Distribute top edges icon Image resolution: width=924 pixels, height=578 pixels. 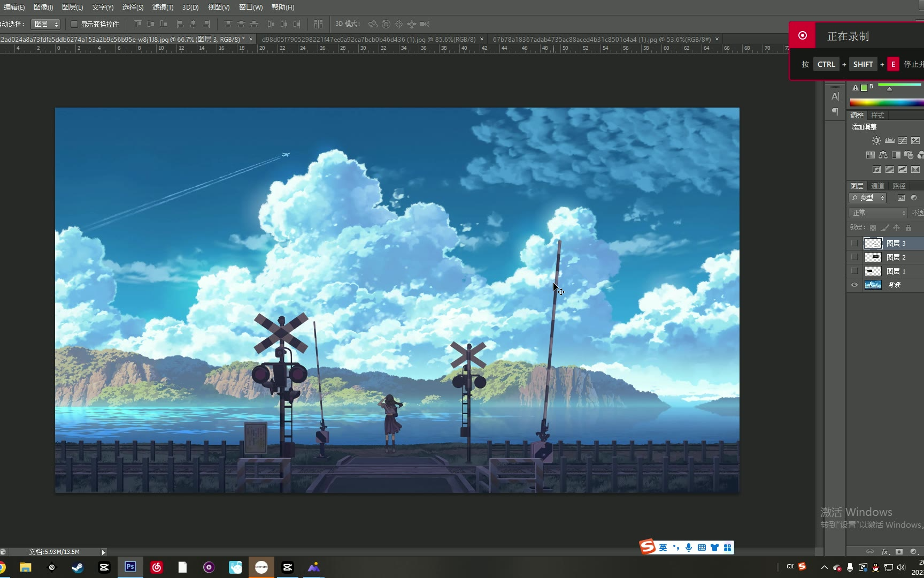coord(228,24)
